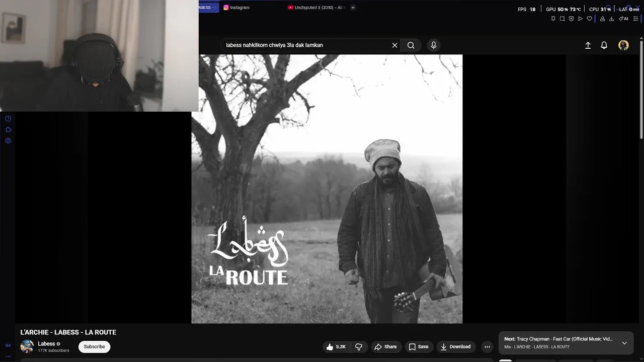Click the heart bookmark icon
Viewport: 644px width, 362px height.
(x=590, y=19)
